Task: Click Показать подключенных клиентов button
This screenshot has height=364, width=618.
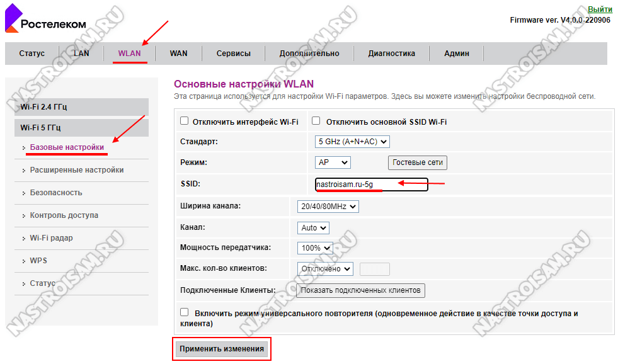Action: click(360, 290)
